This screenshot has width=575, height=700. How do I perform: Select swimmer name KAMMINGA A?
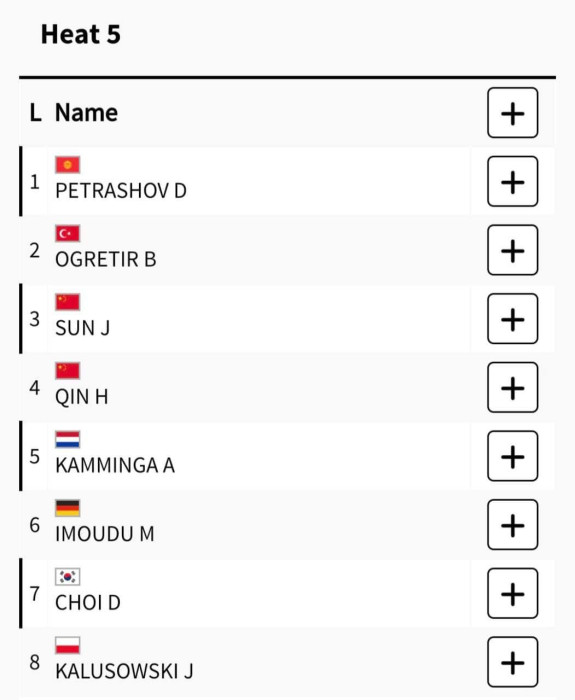[x=115, y=466]
